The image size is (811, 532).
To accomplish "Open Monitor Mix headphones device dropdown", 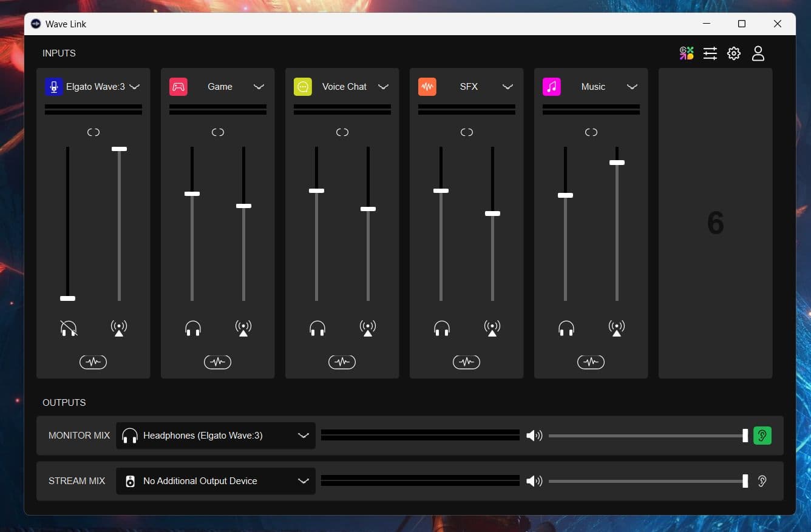I will [x=215, y=436].
